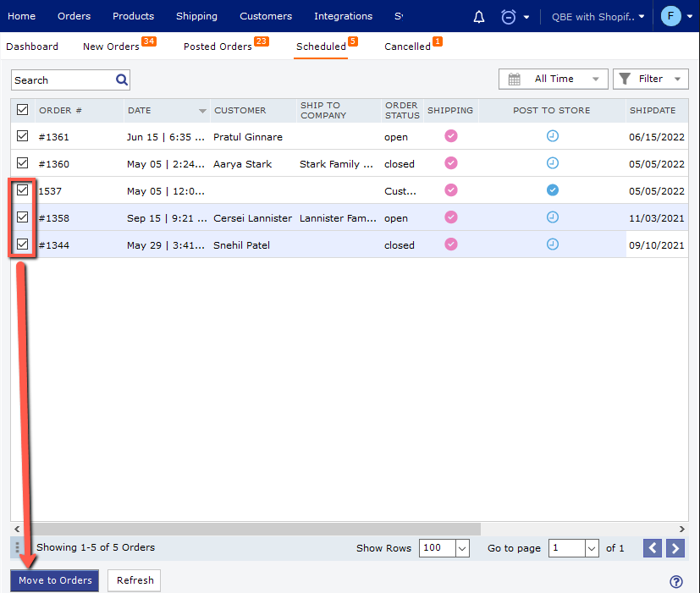Open the Integrations menu
Image resolution: width=700 pixels, height=593 pixels.
343,16
